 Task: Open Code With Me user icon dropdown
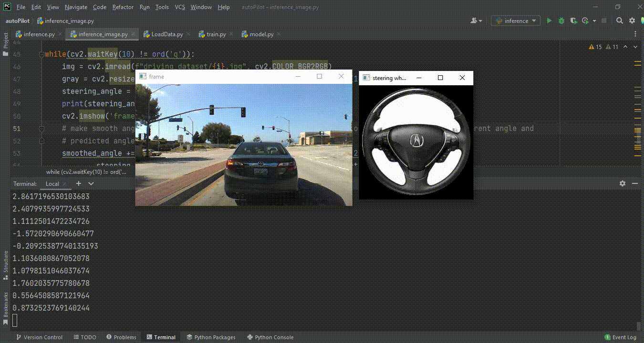(476, 21)
